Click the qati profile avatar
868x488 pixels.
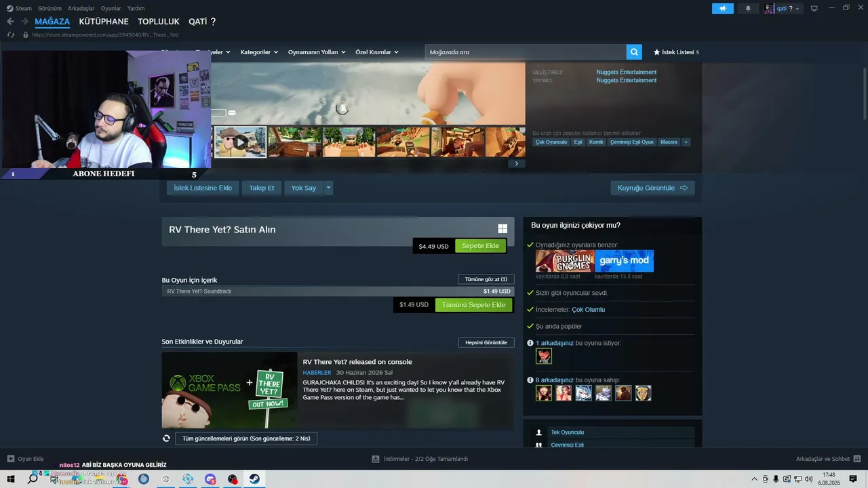769,8
